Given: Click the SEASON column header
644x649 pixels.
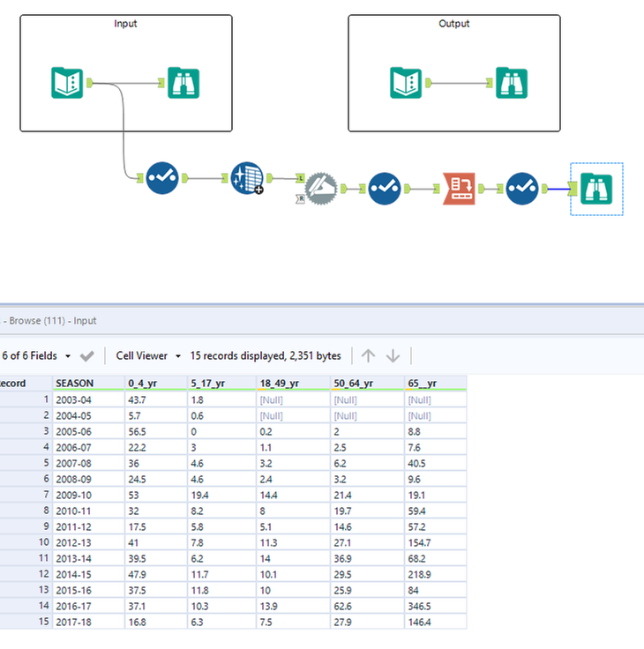Looking at the screenshot, I should coord(88,384).
